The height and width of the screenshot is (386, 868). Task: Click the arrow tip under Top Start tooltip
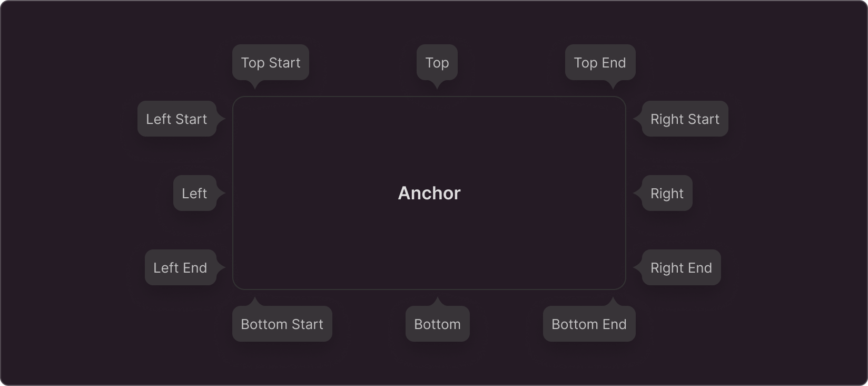click(x=255, y=85)
